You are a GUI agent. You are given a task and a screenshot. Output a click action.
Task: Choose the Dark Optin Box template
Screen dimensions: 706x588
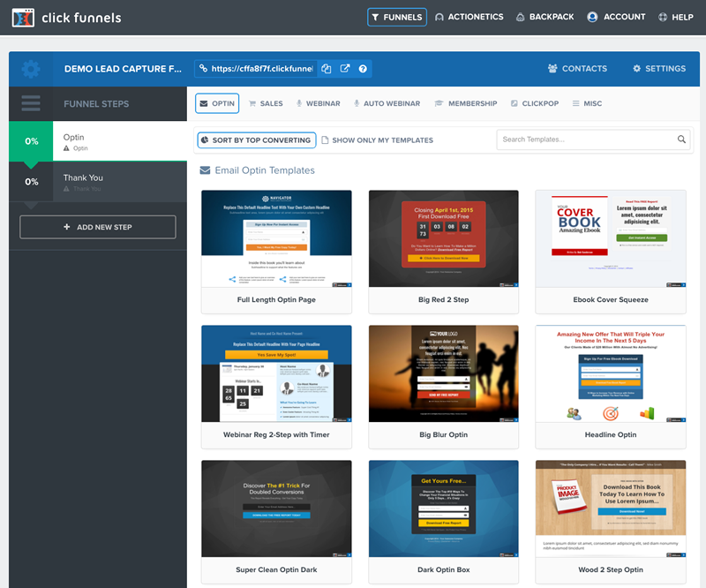tap(444, 522)
